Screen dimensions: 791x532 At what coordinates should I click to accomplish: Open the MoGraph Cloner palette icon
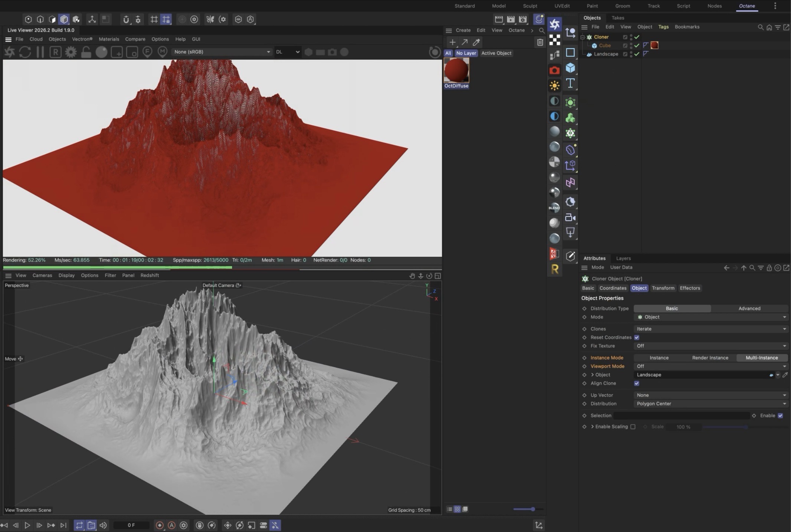(x=570, y=133)
